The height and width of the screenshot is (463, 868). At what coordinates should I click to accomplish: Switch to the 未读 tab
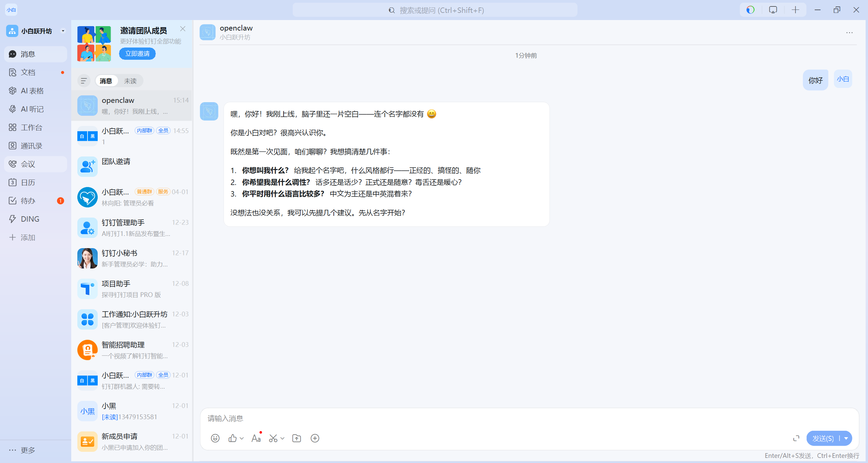pyautogui.click(x=130, y=81)
